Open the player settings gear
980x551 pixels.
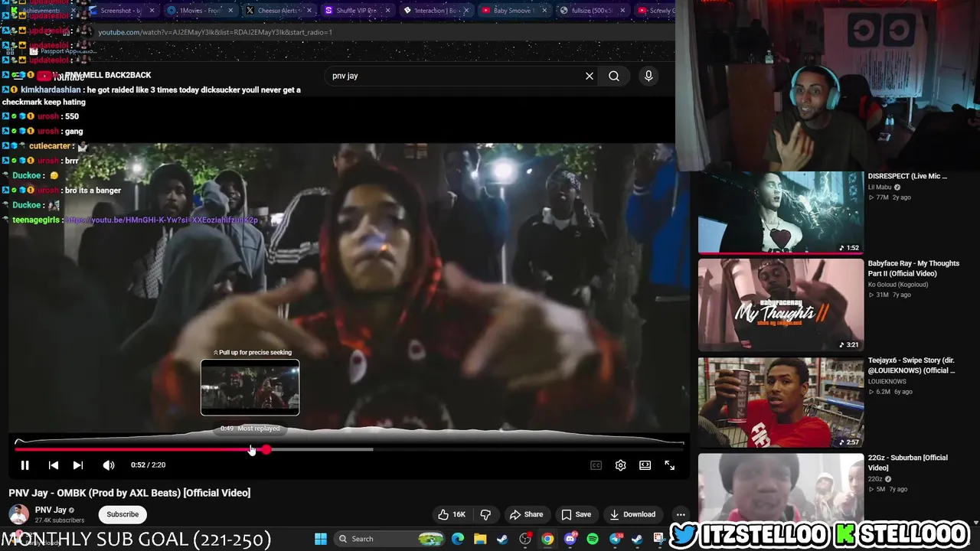pyautogui.click(x=620, y=465)
